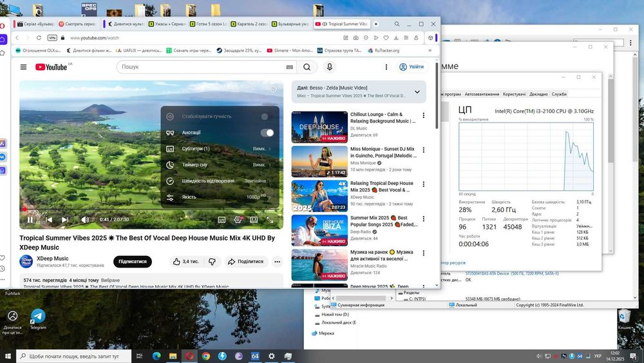Open the RuTracker.org bookmark
Image resolution: width=644 pixels, height=363 pixels.
(x=384, y=50)
